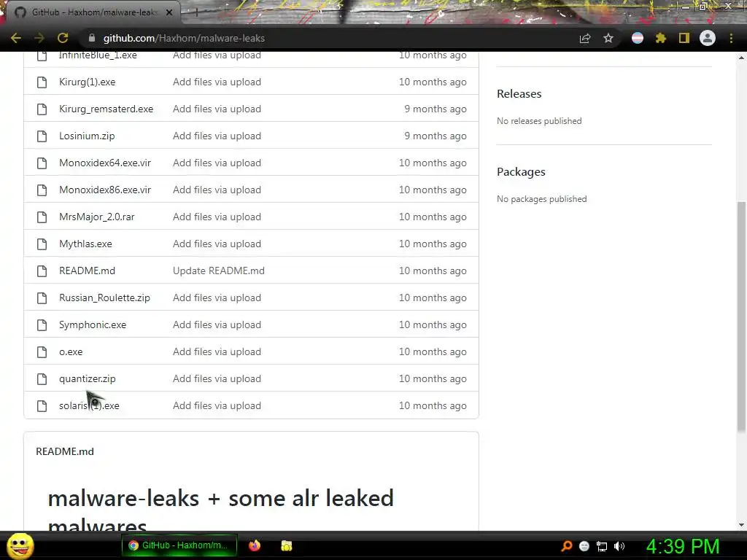The width and height of the screenshot is (747, 560).
Task: Open README.md in the file list
Action: click(x=88, y=271)
